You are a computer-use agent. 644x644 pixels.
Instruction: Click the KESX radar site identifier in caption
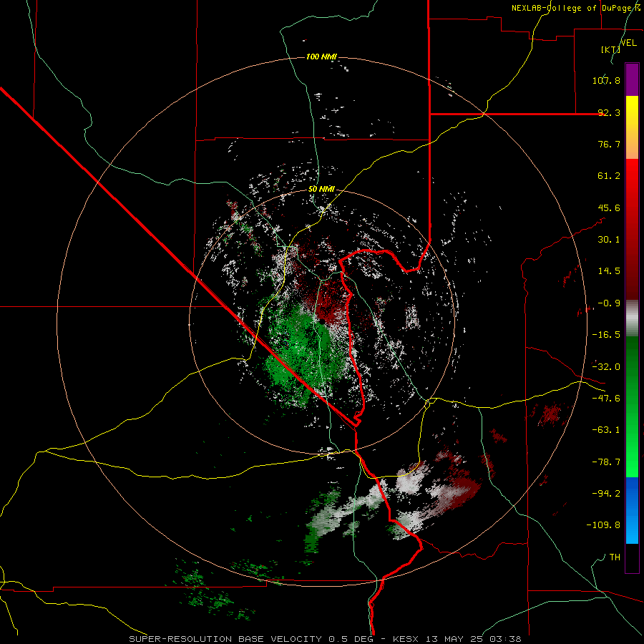[406, 639]
